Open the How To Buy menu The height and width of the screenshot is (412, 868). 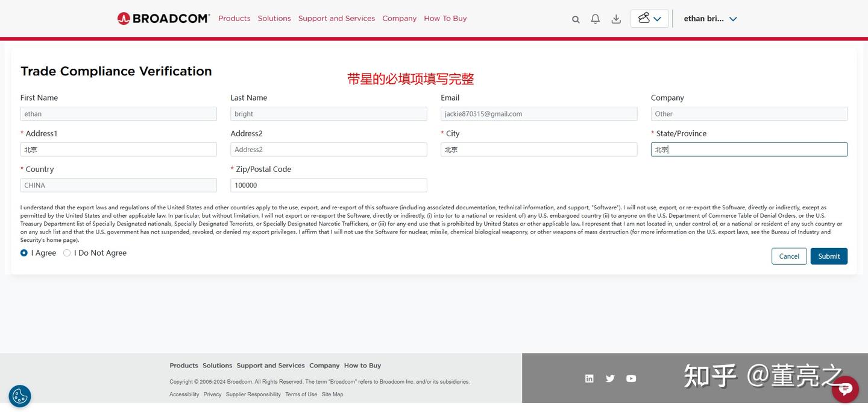445,18
